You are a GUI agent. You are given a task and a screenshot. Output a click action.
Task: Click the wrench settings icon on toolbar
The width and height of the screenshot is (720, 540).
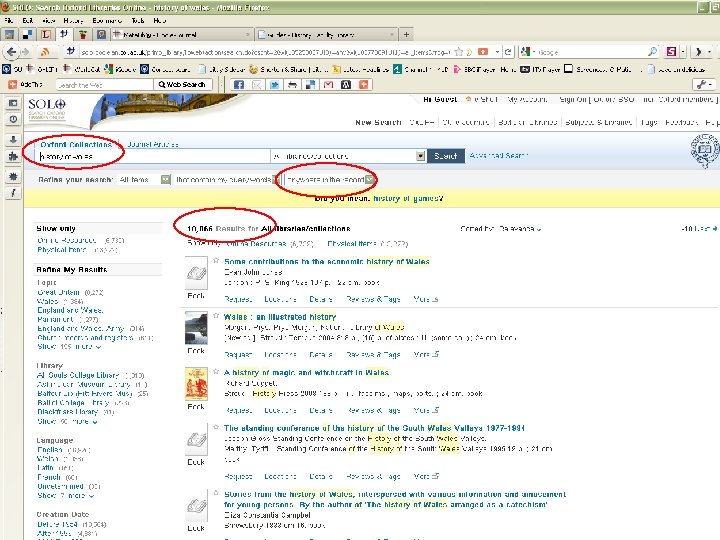703,84
